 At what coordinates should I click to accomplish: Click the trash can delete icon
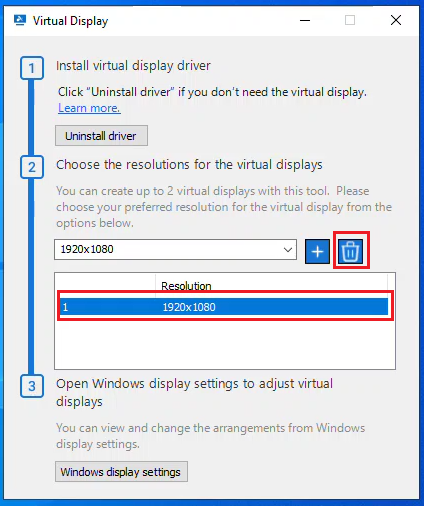[x=351, y=251]
